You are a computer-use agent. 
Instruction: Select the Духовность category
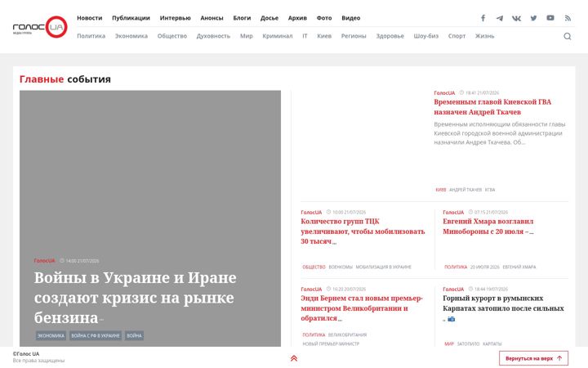point(213,36)
